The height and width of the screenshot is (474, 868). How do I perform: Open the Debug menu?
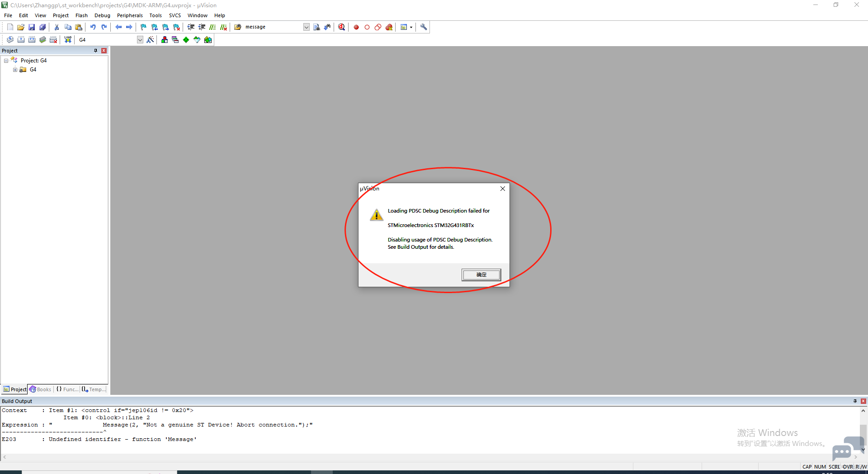(x=102, y=15)
